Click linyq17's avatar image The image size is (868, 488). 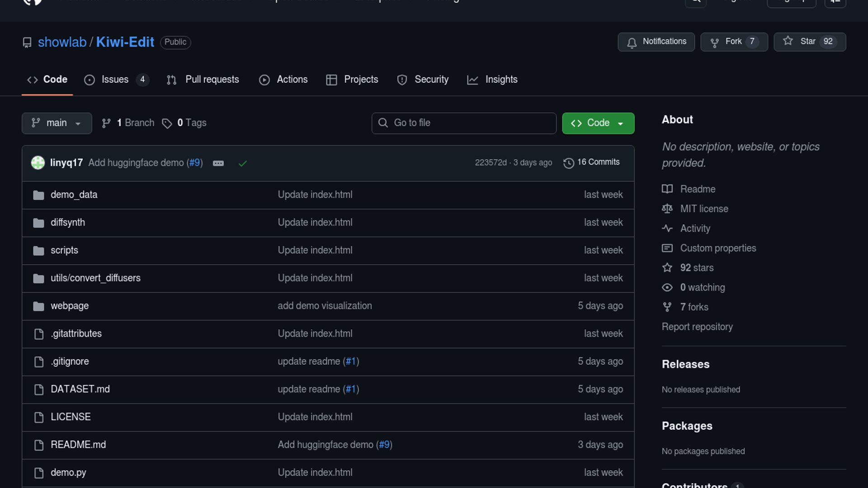pos(38,163)
